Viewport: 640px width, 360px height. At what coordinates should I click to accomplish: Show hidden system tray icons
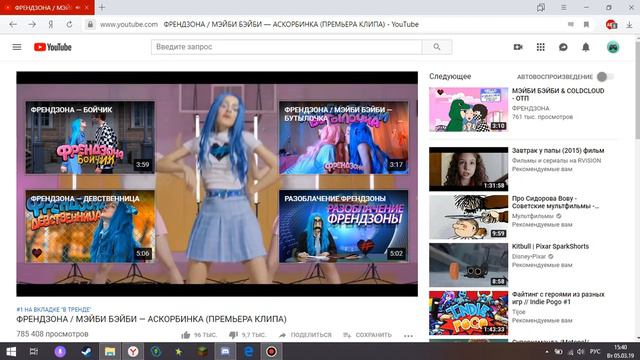547,351
